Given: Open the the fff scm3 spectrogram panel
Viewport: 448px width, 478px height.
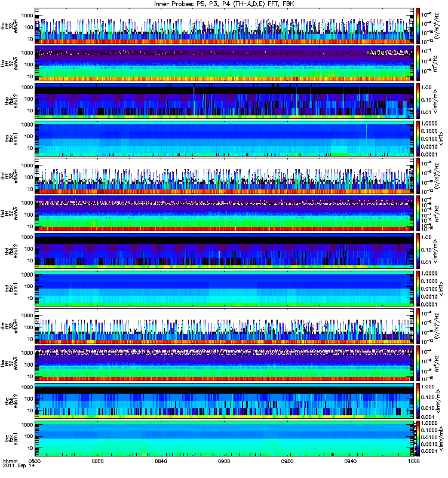Looking at the screenshot, I should pos(224,363).
